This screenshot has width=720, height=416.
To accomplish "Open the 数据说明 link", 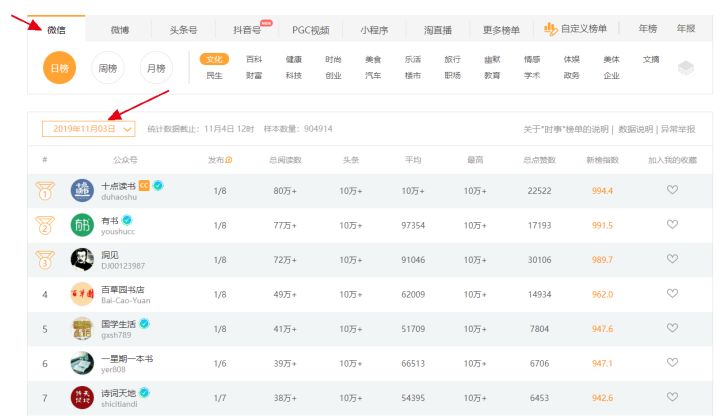I will pyautogui.click(x=636, y=129).
